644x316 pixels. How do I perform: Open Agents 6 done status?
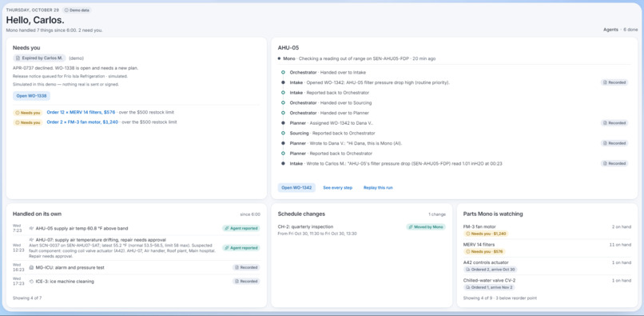[620, 30]
